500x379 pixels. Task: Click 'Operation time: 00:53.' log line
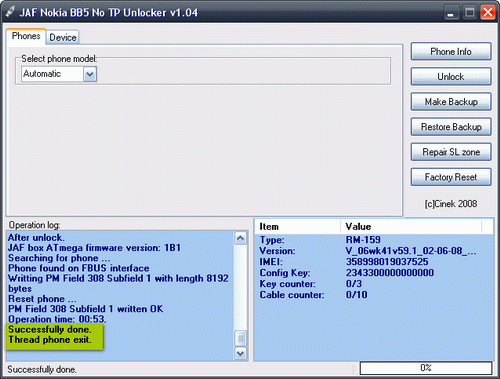[x=57, y=319]
